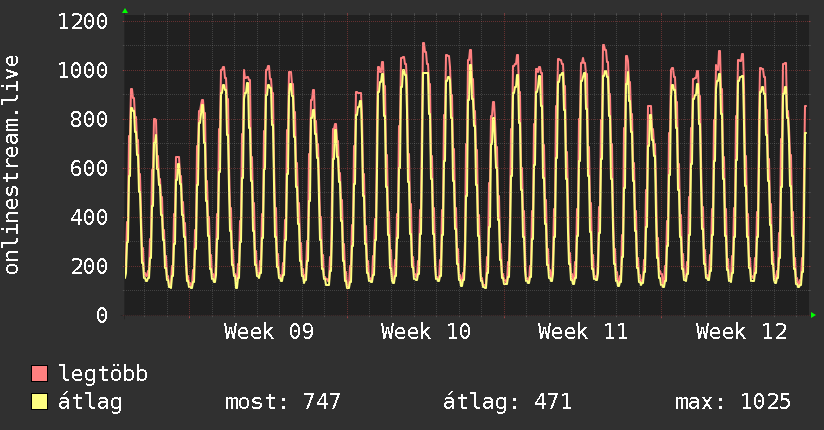The width and height of the screenshot is (824, 430).
Task: Select the Week 12 axis label
Action: pyautogui.click(x=741, y=331)
